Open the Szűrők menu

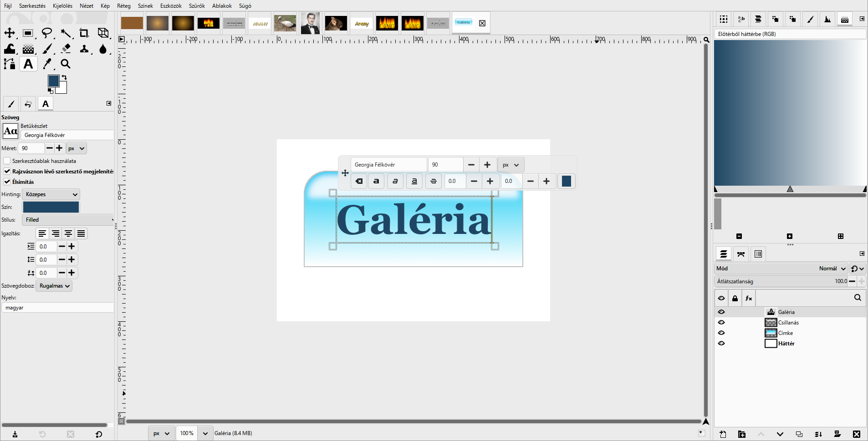pos(197,6)
